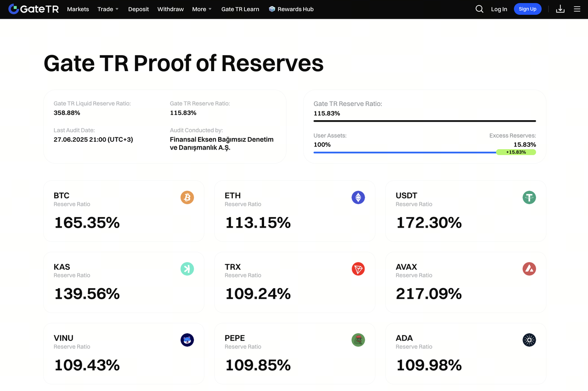Viewport: 588px width, 391px height.
Task: Open the Markets menu item
Action: [78, 9]
